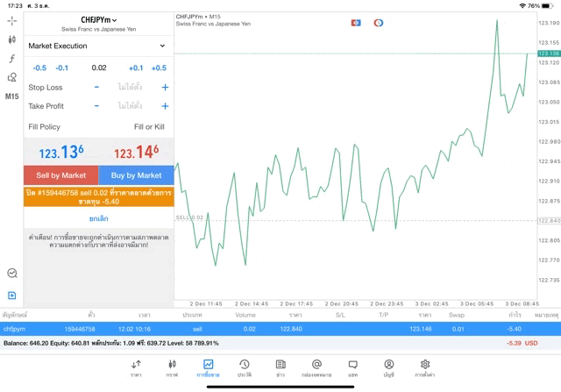561x392 pixels.
Task: Decrease Stop Loss with minus
Action: coord(96,87)
